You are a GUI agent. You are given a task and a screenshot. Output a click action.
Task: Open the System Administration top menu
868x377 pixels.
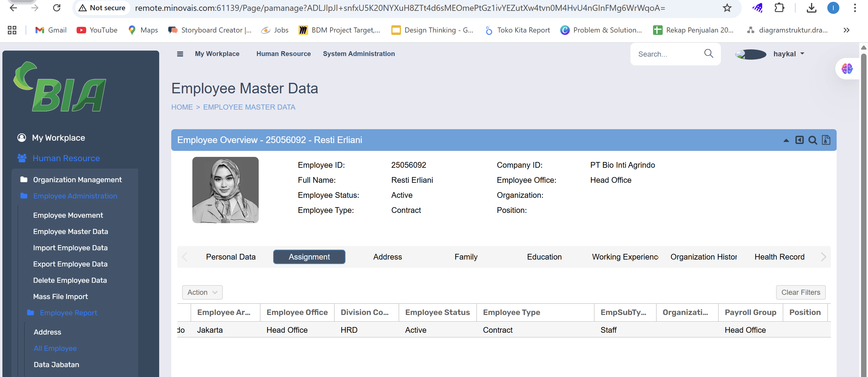(359, 54)
